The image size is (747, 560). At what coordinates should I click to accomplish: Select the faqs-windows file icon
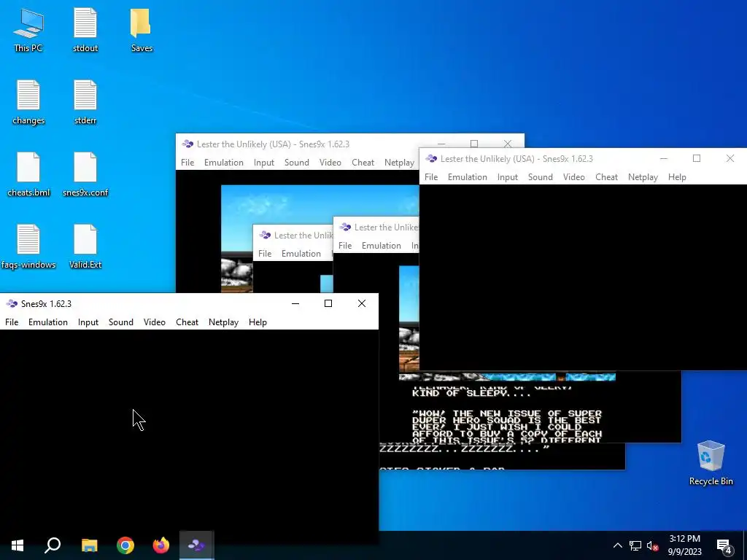point(28,246)
